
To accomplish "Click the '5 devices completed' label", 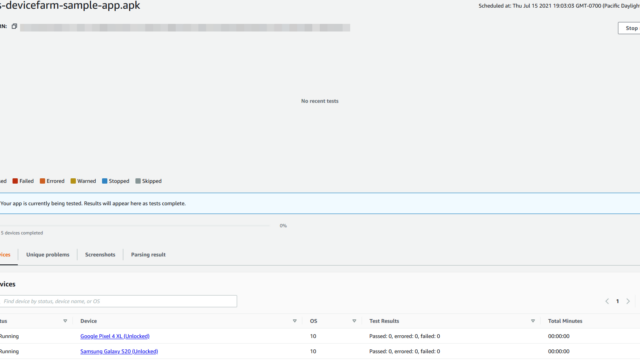I will coord(22,233).
